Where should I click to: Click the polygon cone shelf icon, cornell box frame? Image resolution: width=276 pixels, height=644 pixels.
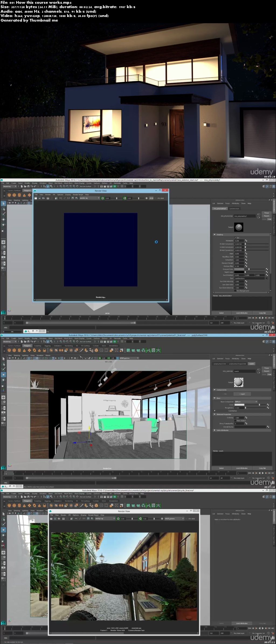(24, 195)
